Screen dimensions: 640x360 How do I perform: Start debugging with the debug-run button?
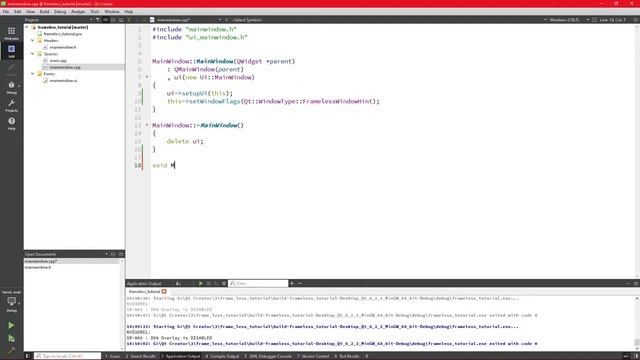click(x=11, y=338)
